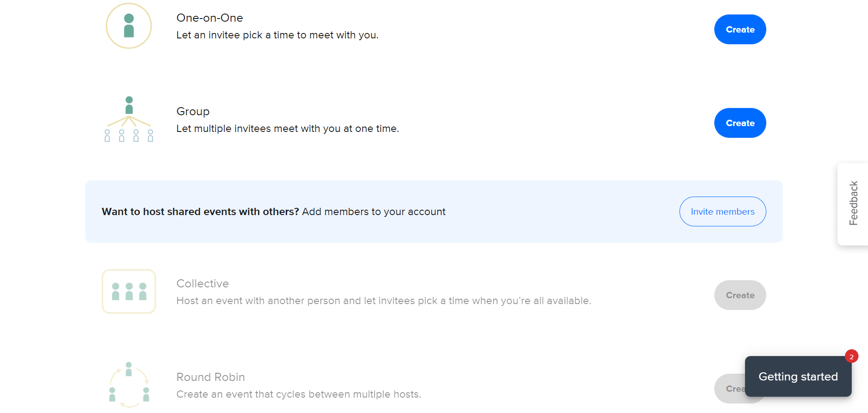Image resolution: width=868 pixels, height=413 pixels.
Task: Select the Round Robin heading
Action: pos(211,377)
